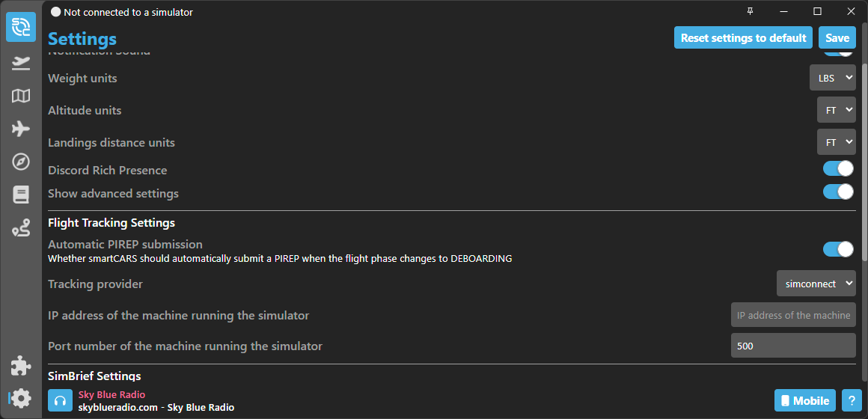The width and height of the screenshot is (868, 419).
Task: Select the airplane icon in sidebar
Action: click(21, 129)
